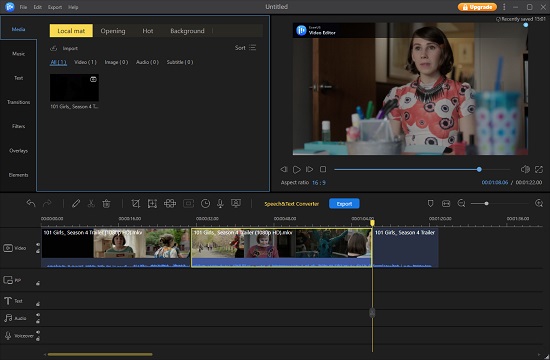Open the preview volume control
The height and width of the screenshot is (360, 550).
coord(525,169)
